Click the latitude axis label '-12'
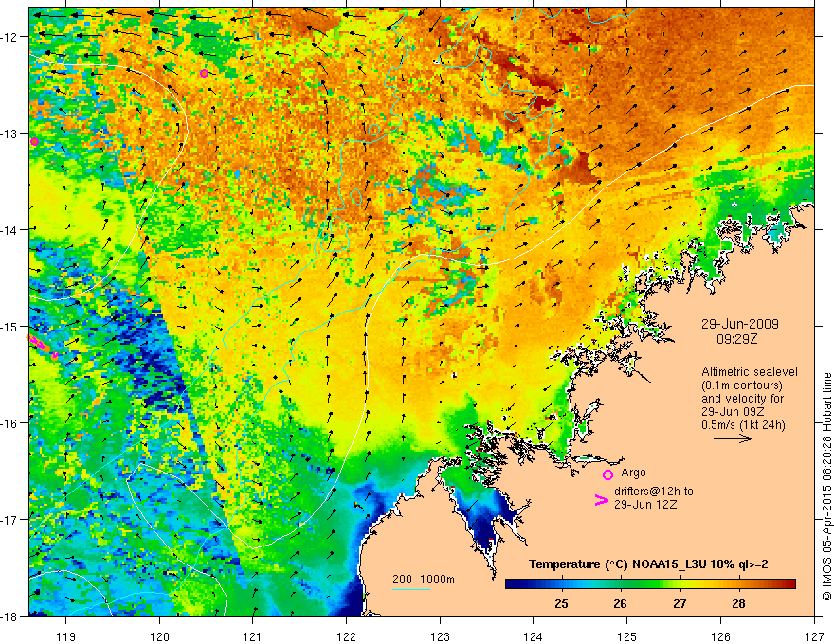Viewport: 834px width, 644px height. click(9, 37)
